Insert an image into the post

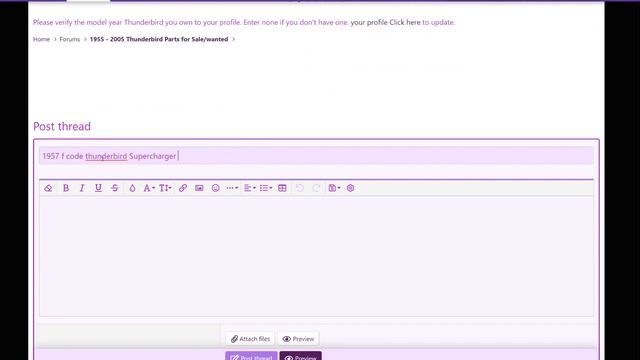[199, 188]
